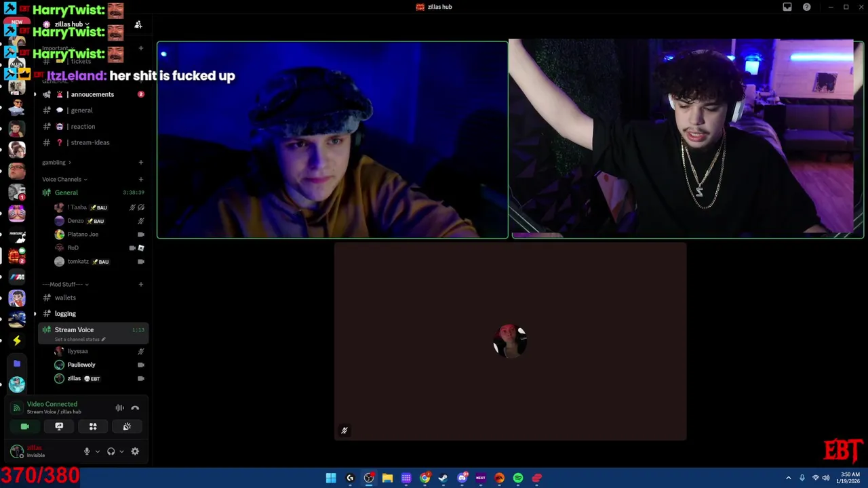Open the Activities launcher button
Screen dimensions: 868x488
[93, 426]
